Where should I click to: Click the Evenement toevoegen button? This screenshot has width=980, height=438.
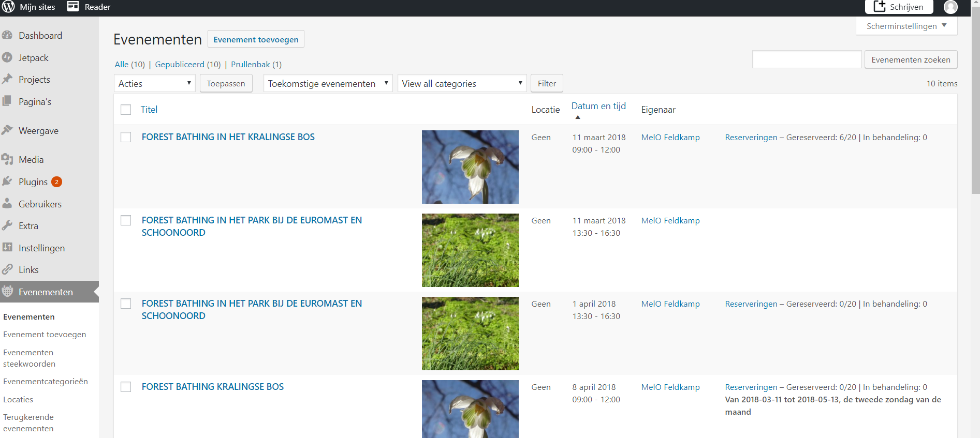256,39
